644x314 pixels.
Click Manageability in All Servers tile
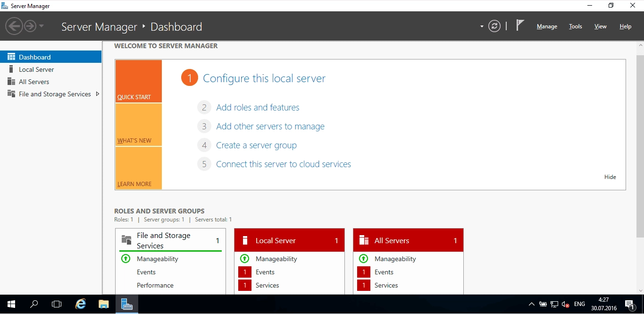click(x=395, y=259)
